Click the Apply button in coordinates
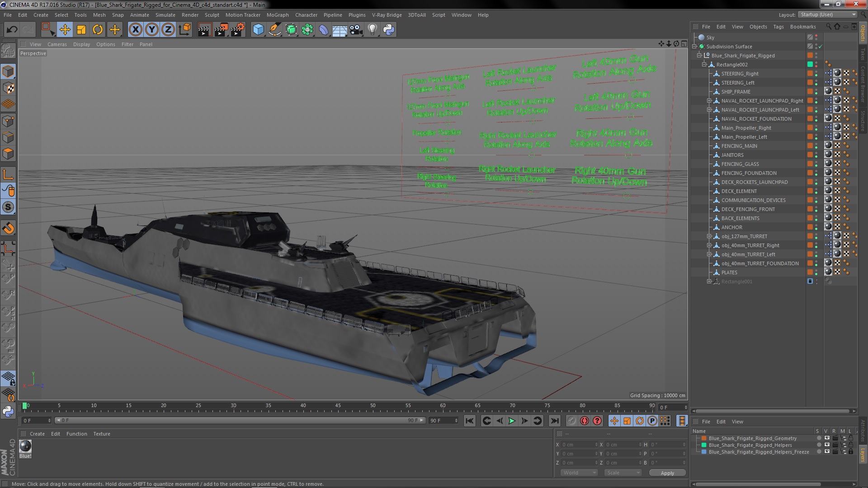 point(667,473)
